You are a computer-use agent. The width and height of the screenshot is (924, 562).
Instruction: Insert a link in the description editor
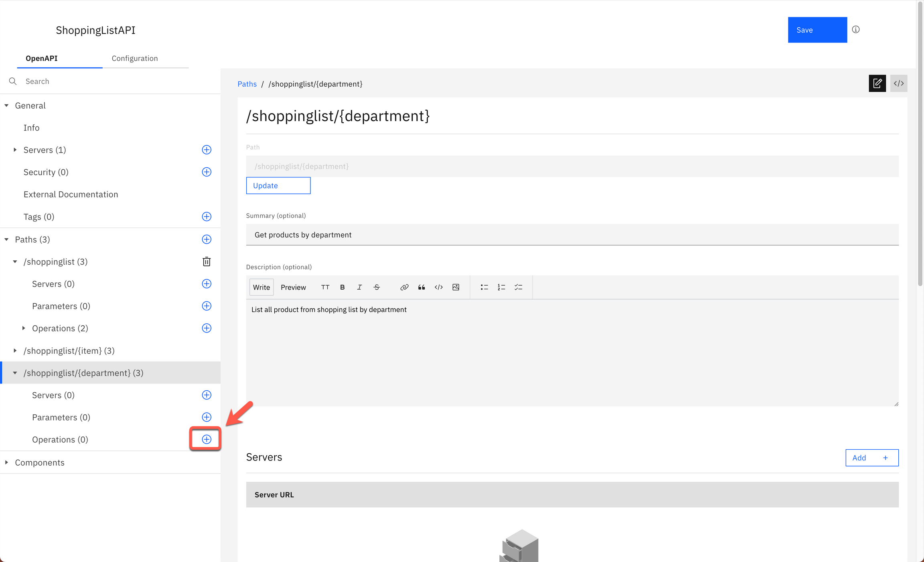pos(404,287)
